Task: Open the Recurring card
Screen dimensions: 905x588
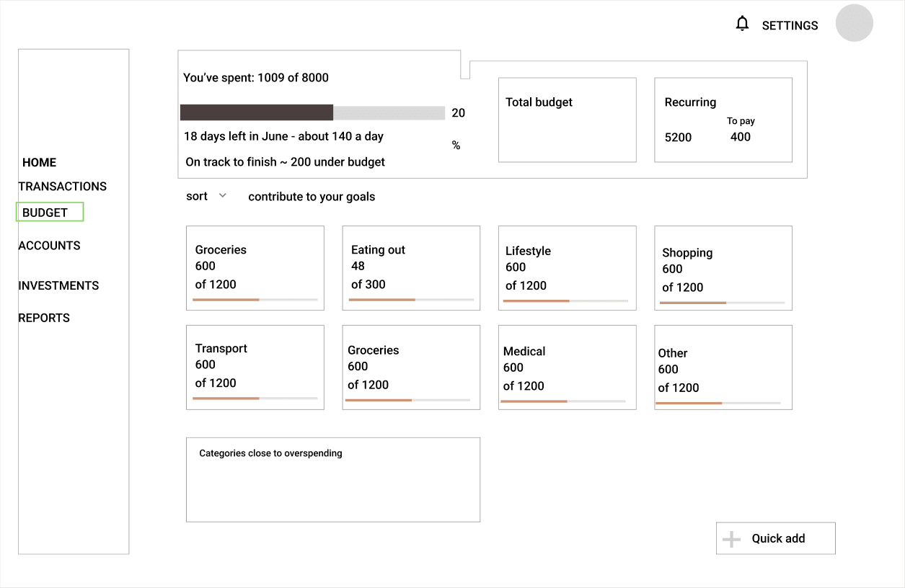Action: click(x=723, y=120)
